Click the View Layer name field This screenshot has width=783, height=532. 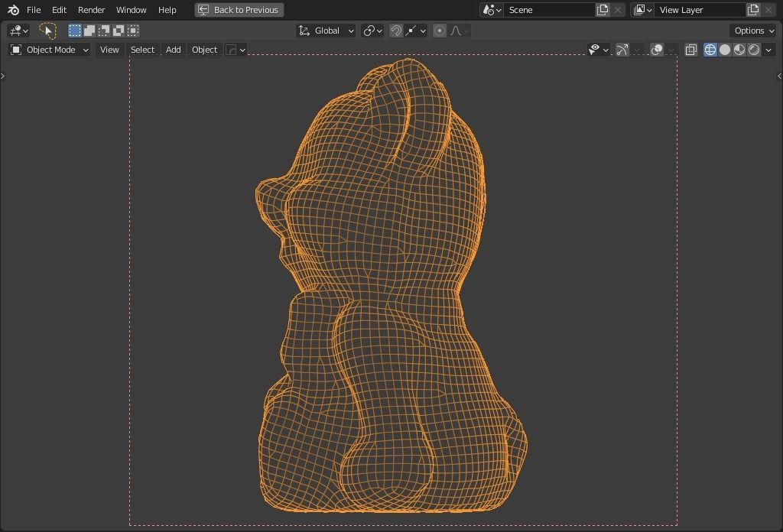pyautogui.click(x=700, y=10)
